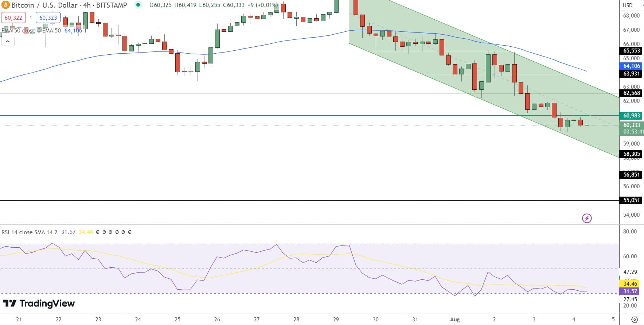Open the purple lightning bolt replay icon

click(587, 218)
